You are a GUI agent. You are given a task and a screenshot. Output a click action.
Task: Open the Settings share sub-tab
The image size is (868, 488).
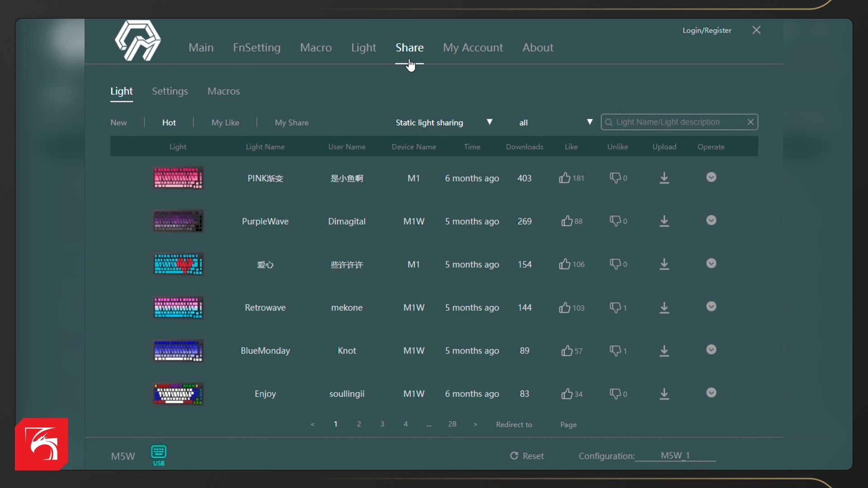(x=170, y=91)
